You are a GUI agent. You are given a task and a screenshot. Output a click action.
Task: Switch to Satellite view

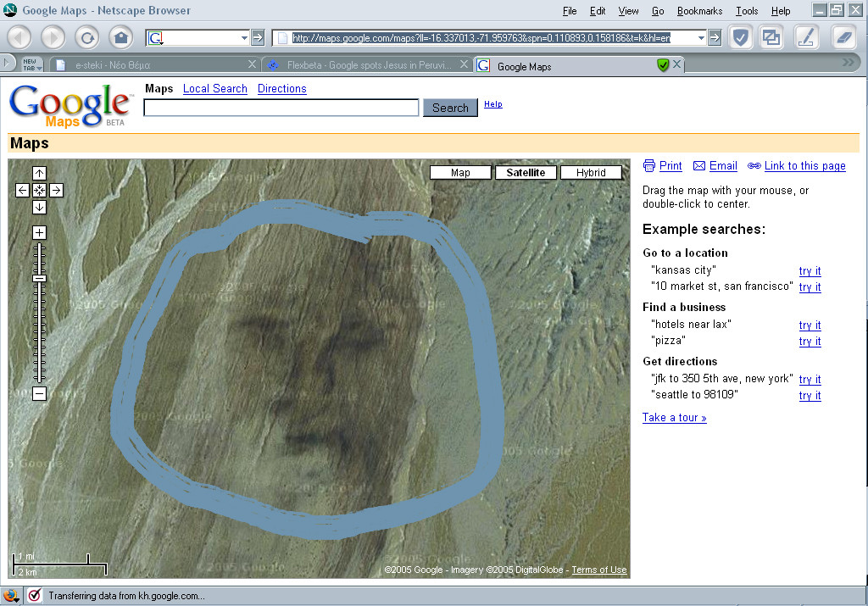[x=526, y=173]
